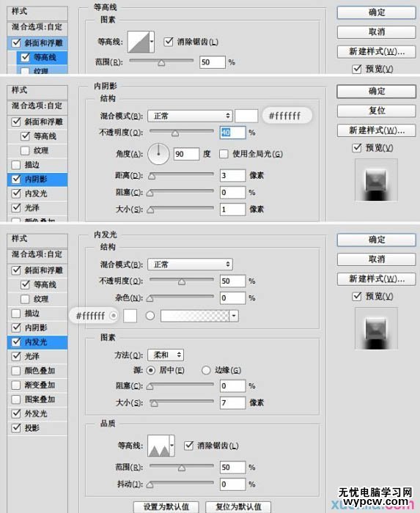The height and width of the screenshot is (513, 420).
Task: Click 范围 slider handle in top 等高线 panel
Action: (161, 62)
